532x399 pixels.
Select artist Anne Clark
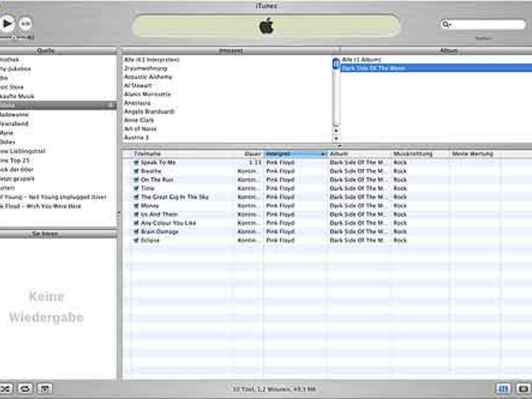tap(139, 120)
